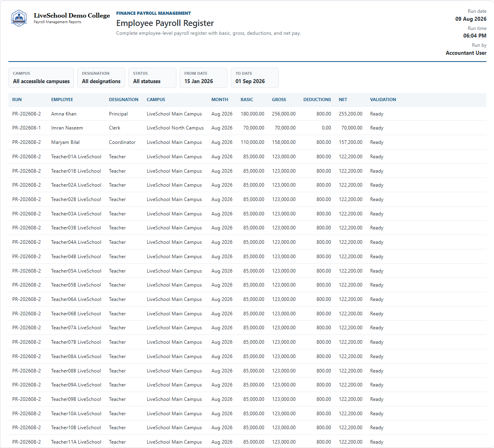This screenshot has height=448, width=494.
Task: Click the 'FINANCE PAYROLL MANAGEMENT' heading
Action: 154,13
